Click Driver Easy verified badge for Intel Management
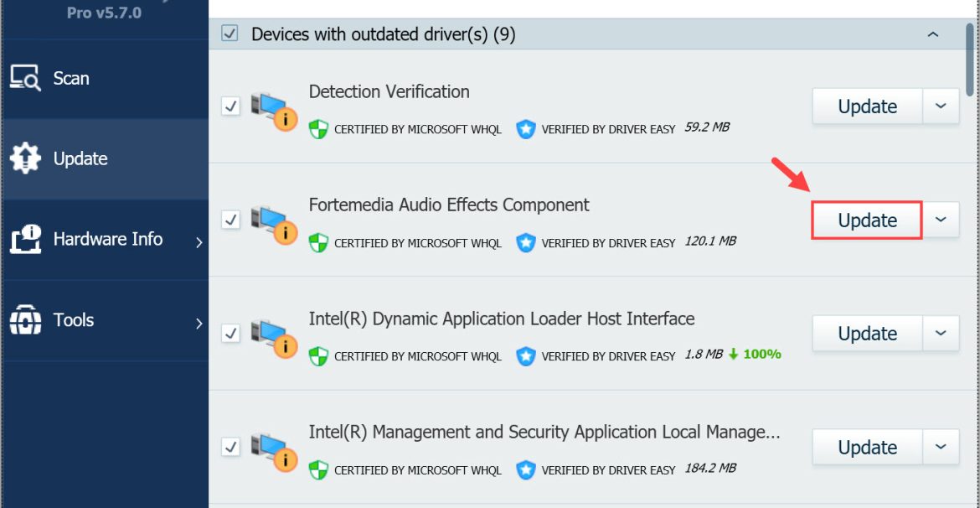 (x=526, y=469)
